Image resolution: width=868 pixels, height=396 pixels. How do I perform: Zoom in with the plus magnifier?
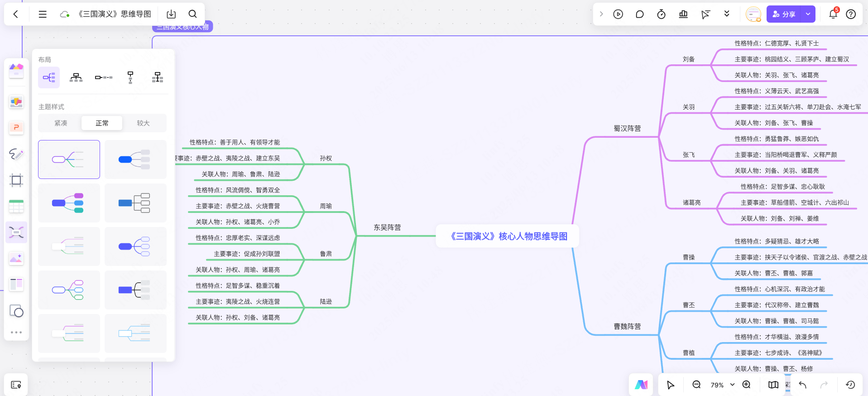[x=747, y=385]
